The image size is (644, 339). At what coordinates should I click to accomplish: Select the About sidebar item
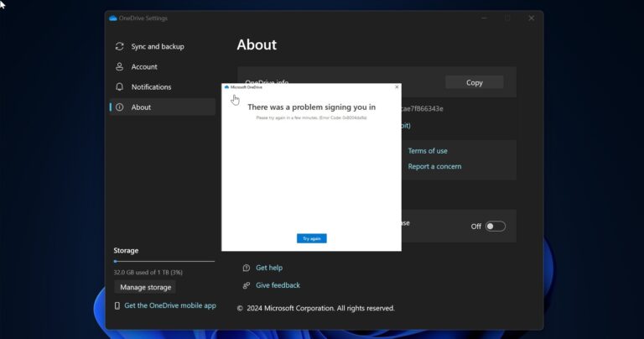[x=162, y=107]
